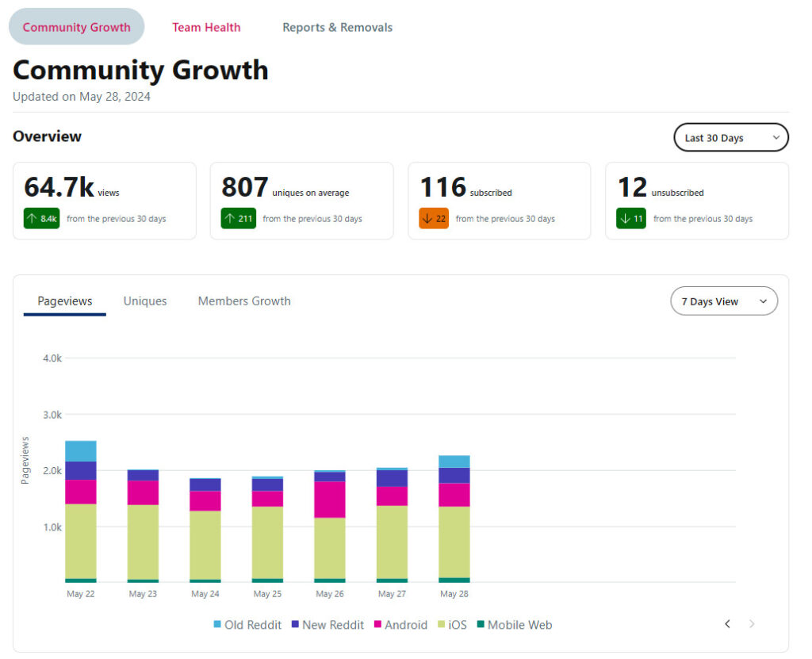This screenshot has height=659, width=812.
Task: Show the Uniques chart tab
Action: [145, 301]
